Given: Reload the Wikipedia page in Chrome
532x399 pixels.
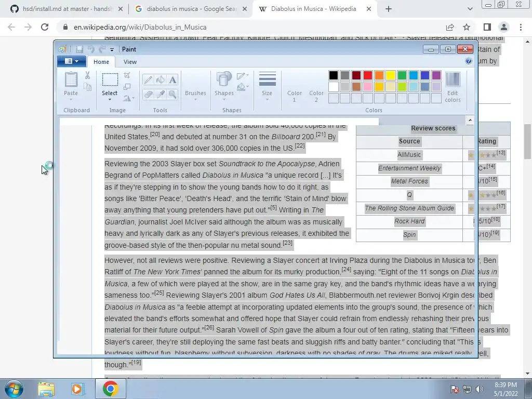Looking at the screenshot, I should 45,27.
